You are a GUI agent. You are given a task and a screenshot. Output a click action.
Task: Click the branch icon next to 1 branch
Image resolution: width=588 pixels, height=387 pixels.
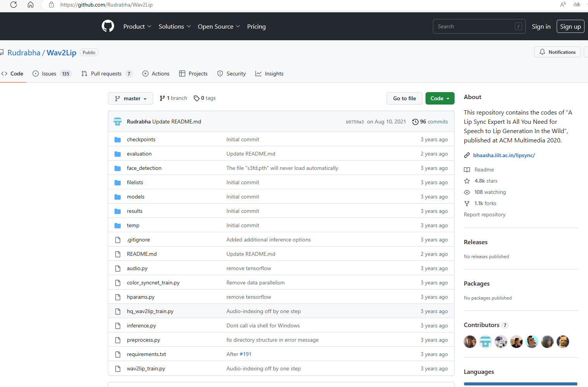[x=162, y=98]
